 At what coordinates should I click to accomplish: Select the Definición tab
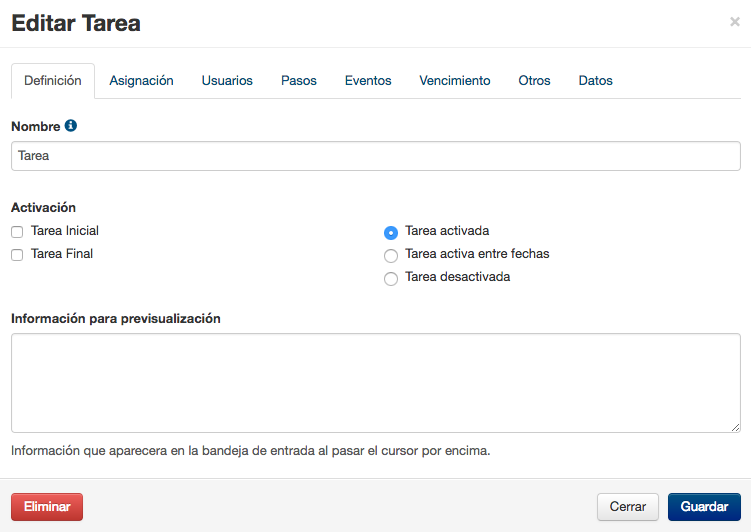click(53, 80)
